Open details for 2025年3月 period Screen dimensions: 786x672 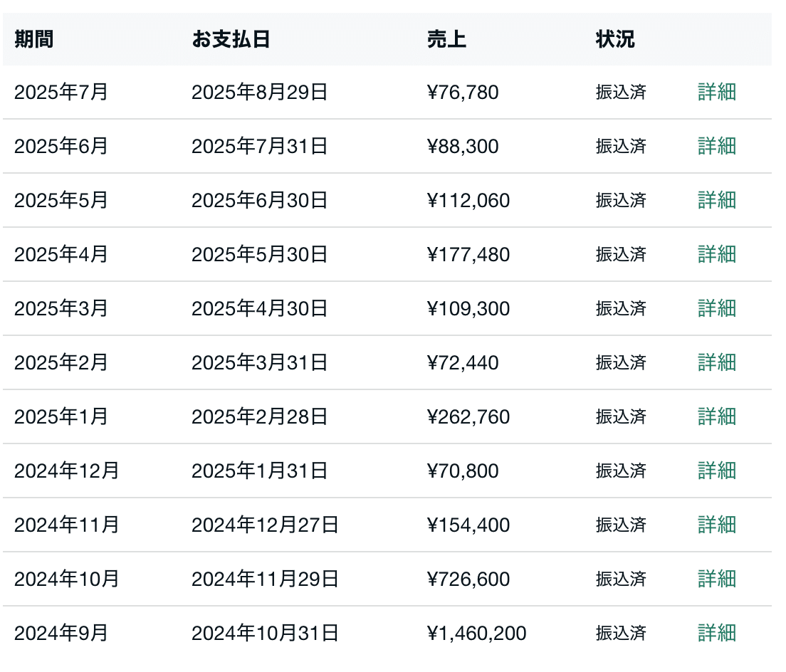(716, 309)
